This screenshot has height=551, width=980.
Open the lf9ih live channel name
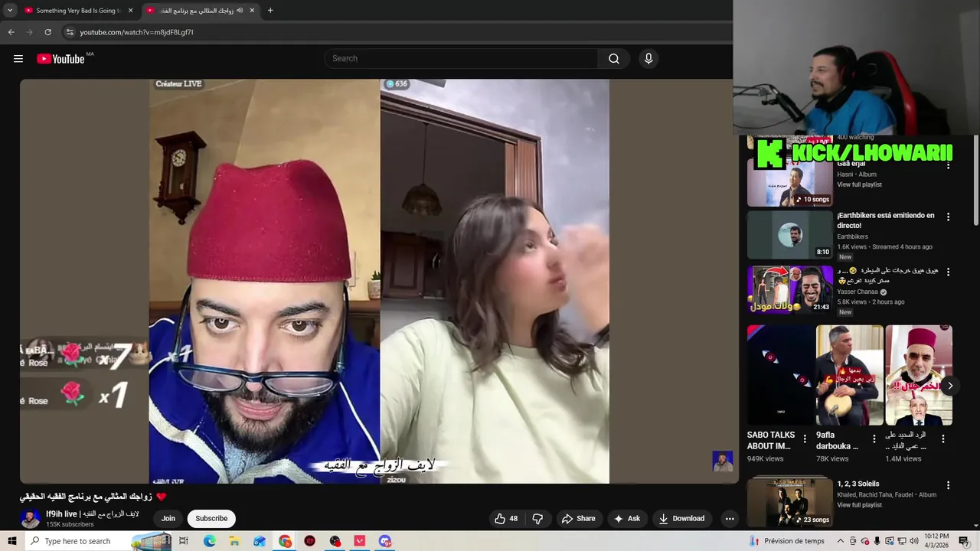(x=92, y=514)
